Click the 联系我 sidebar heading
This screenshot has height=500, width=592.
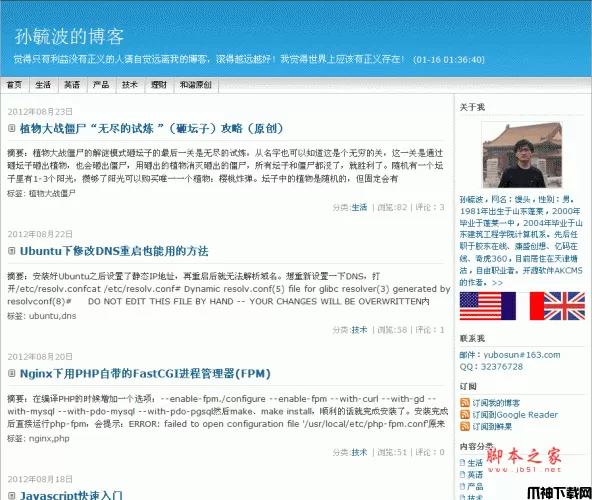(x=472, y=338)
